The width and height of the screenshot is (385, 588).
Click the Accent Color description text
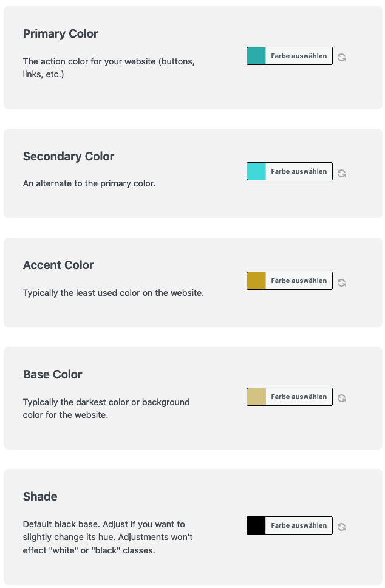[113, 293]
